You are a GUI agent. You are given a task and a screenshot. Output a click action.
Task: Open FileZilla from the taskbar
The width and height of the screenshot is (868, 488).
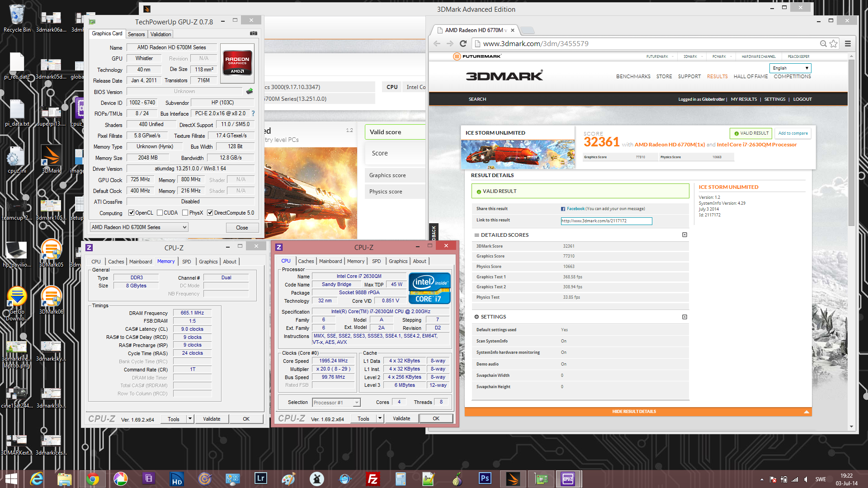pyautogui.click(x=373, y=479)
